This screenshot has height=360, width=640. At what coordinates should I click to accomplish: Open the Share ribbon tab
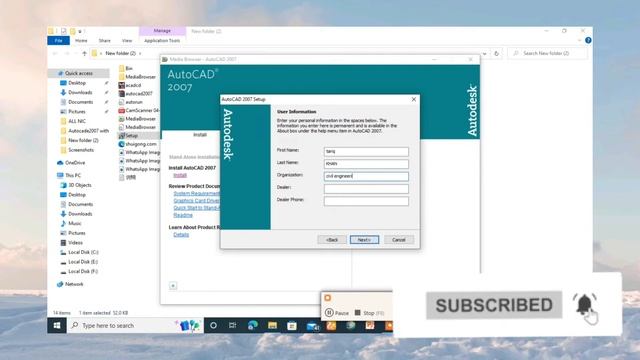click(x=104, y=40)
